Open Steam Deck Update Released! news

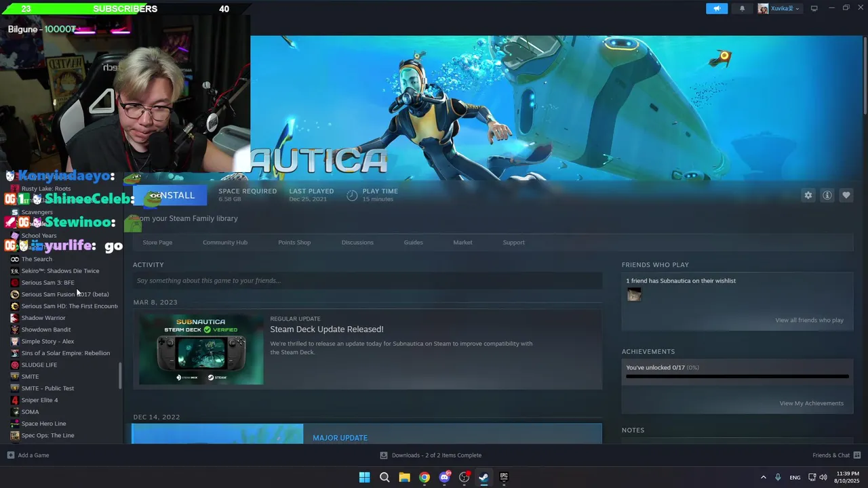327,329
